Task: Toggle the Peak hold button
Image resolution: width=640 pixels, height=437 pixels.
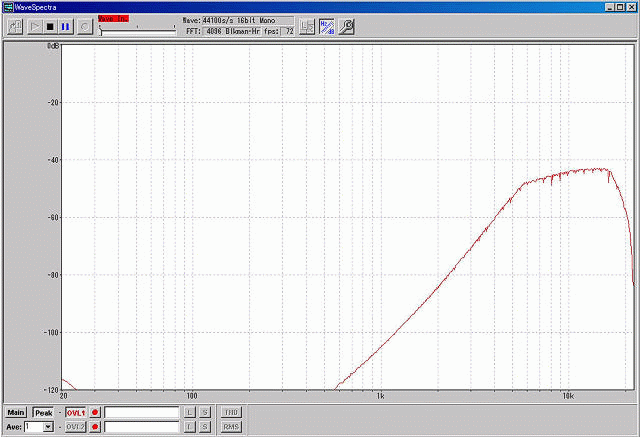Action: pos(43,412)
